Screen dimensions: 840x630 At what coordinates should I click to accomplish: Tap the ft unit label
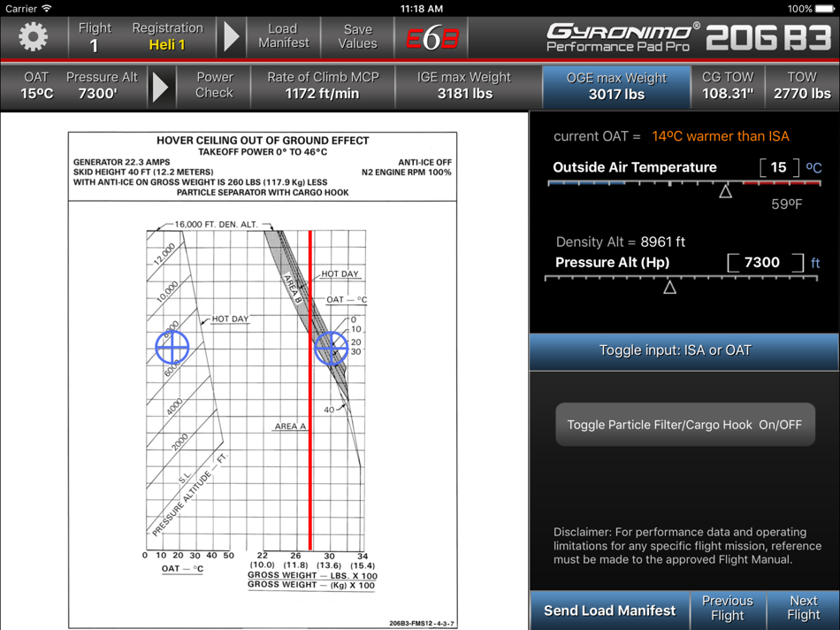(815, 264)
